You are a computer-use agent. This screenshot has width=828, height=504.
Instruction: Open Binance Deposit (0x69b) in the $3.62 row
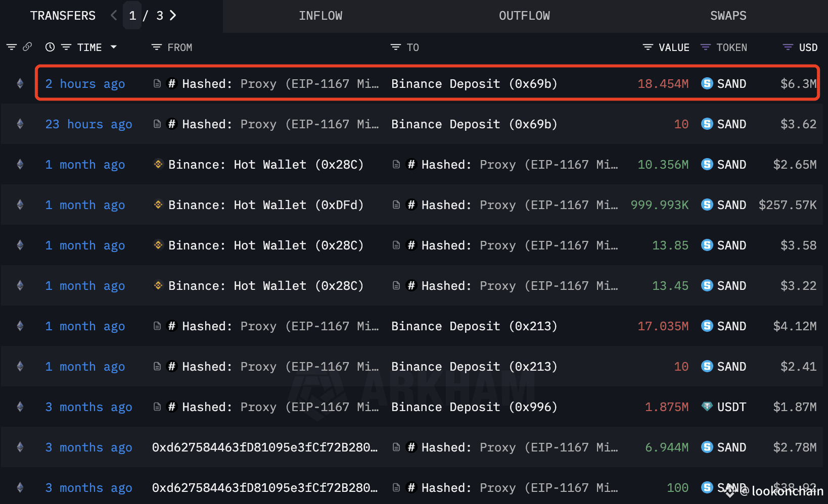click(x=474, y=124)
